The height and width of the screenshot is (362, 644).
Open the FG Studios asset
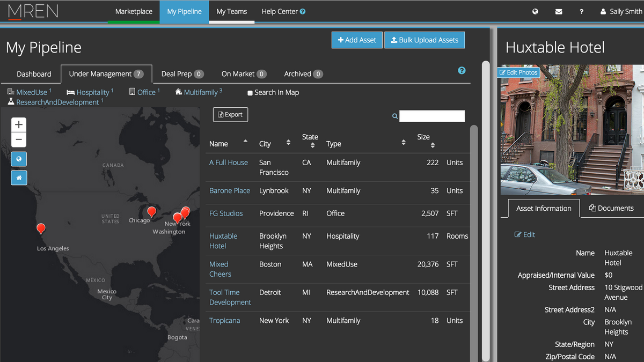226,213
